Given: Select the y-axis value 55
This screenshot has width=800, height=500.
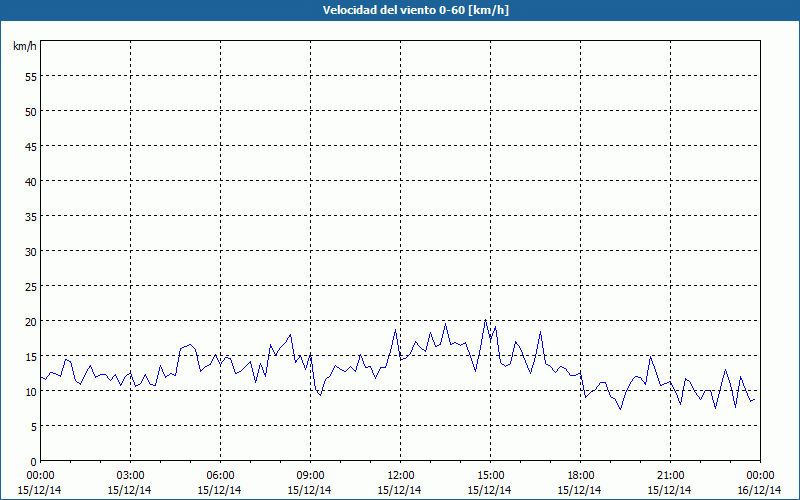Looking at the screenshot, I should tap(31, 77).
